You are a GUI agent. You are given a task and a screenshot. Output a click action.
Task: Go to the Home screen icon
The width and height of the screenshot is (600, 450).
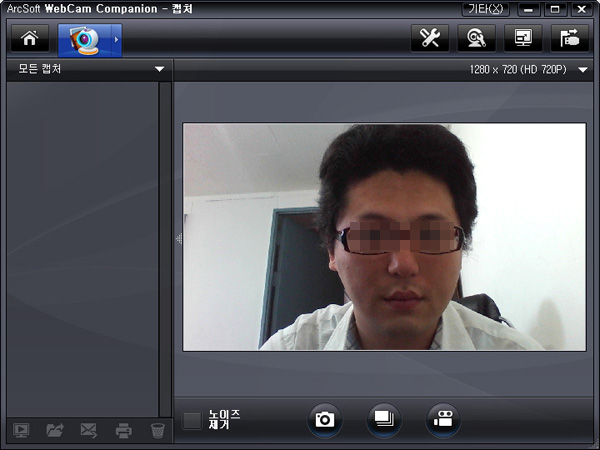click(30, 38)
